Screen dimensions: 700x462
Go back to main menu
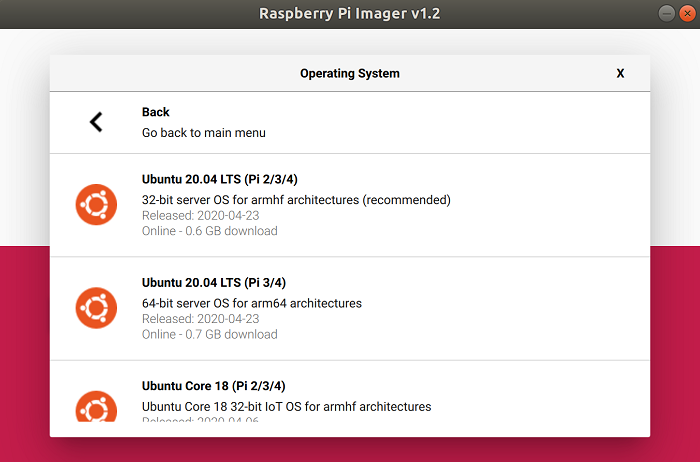coord(350,123)
